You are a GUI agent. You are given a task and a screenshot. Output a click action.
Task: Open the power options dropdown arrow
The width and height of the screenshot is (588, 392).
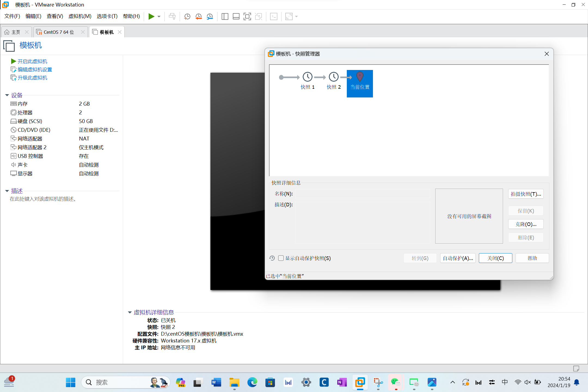[x=159, y=17]
